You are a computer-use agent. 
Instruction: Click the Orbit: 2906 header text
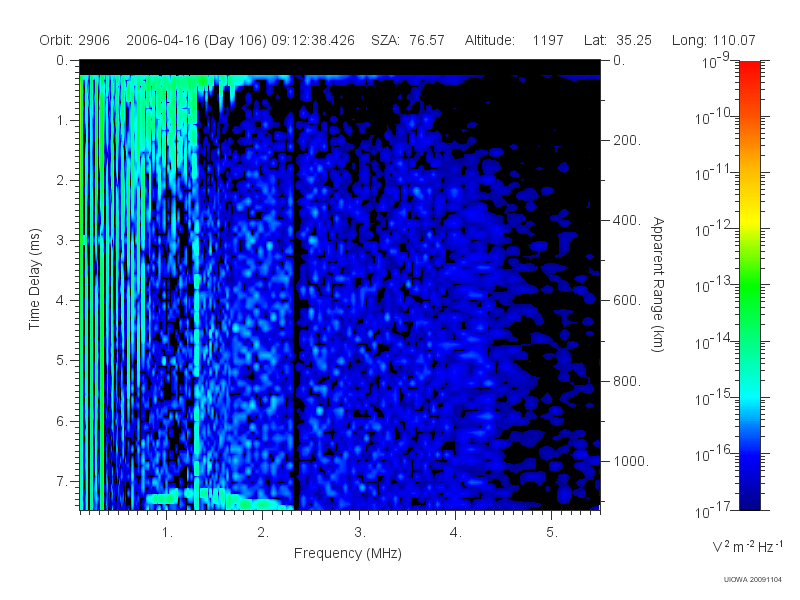[74, 40]
